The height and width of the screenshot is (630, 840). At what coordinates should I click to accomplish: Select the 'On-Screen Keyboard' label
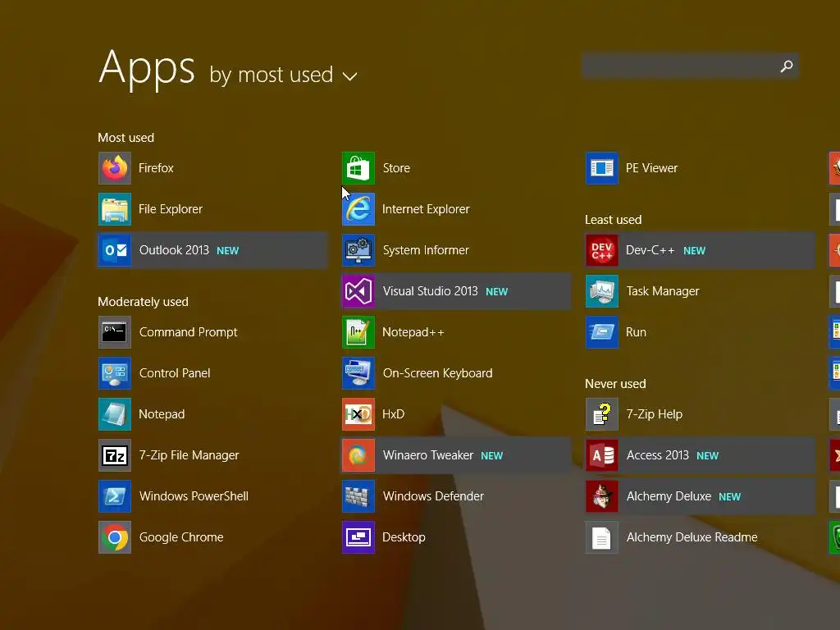click(x=438, y=373)
